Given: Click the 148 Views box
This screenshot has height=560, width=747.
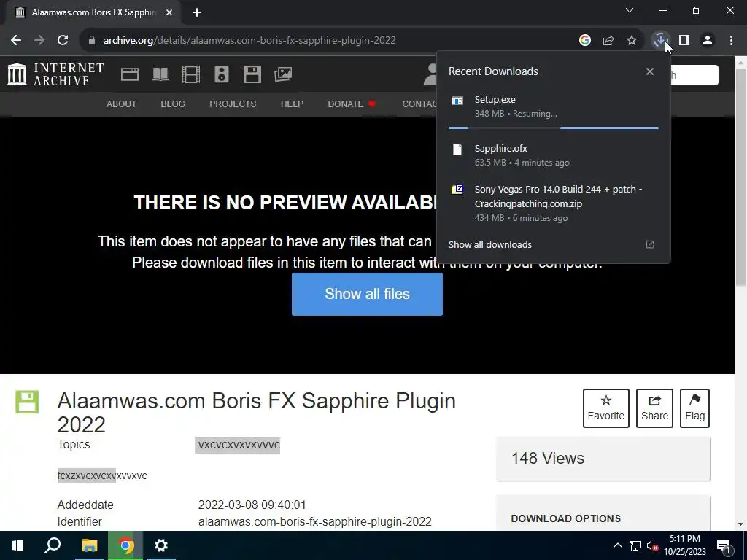Looking at the screenshot, I should (603, 459).
